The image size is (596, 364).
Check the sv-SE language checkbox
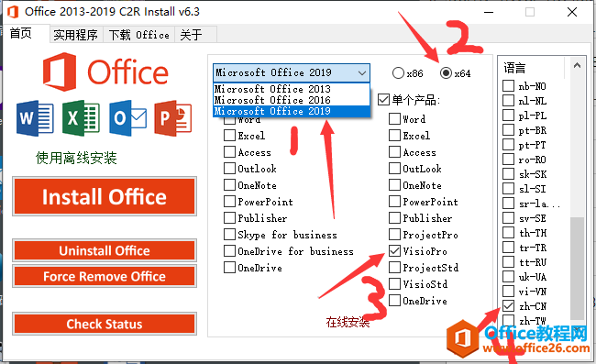(508, 218)
